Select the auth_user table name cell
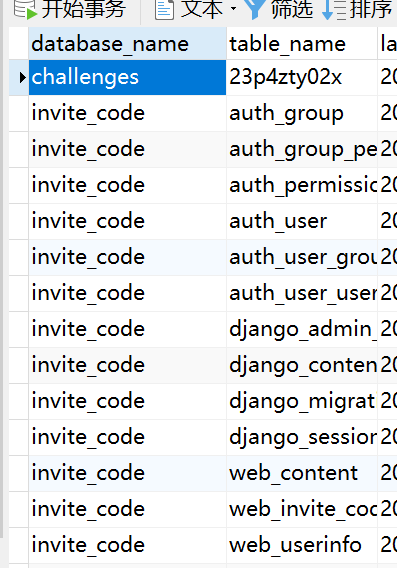The image size is (397, 568). 302,221
